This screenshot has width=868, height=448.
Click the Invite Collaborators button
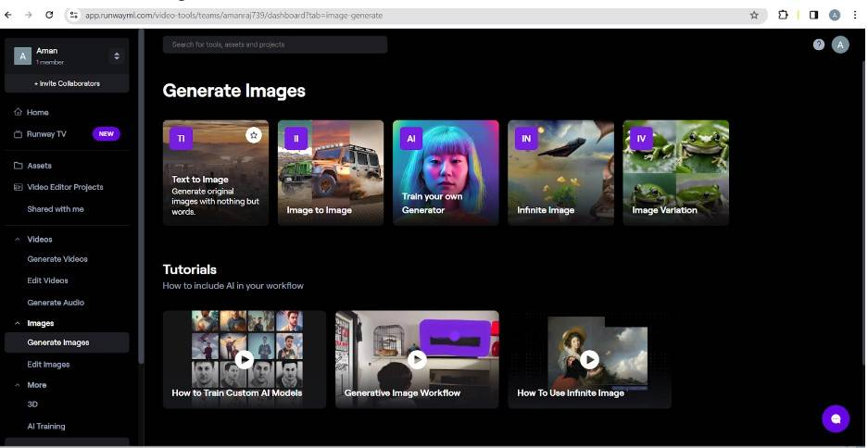(67, 83)
